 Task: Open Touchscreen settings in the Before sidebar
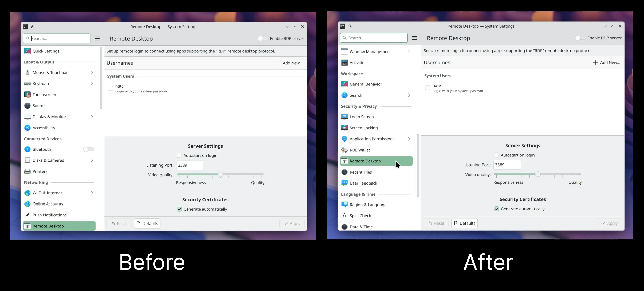tap(59, 95)
